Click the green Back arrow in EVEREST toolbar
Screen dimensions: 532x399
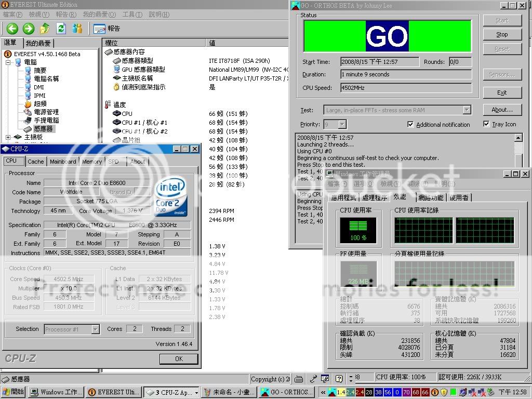pyautogui.click(x=12, y=29)
